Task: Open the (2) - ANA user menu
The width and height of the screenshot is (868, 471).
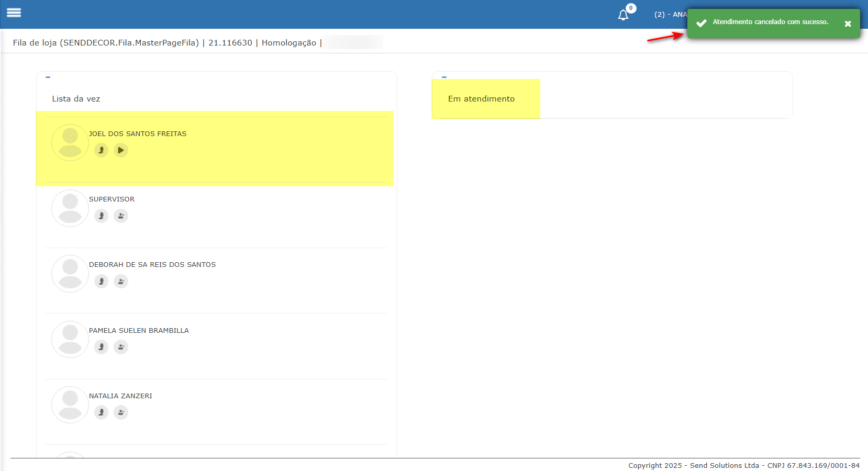Action: [x=670, y=15]
